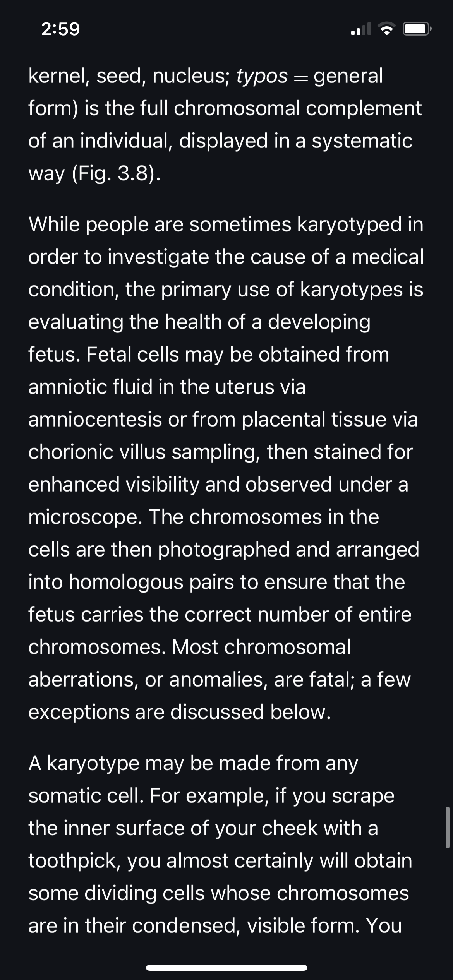The width and height of the screenshot is (453, 980).
Task: Tap the Fig. 3.8 reference
Action: pyautogui.click(x=115, y=173)
